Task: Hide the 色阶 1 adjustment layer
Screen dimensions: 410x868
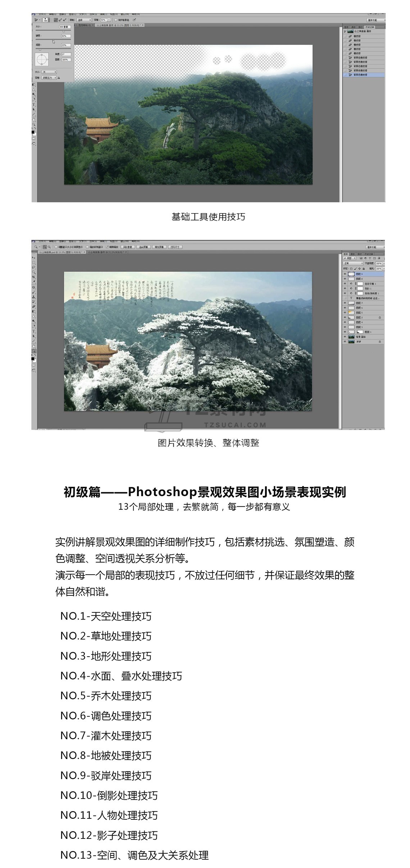Action: pos(345,288)
